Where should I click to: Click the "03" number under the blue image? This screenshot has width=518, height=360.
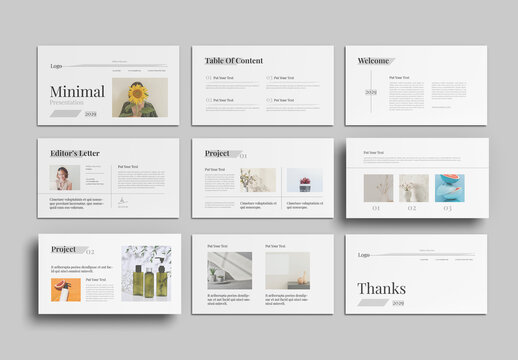[448, 208]
